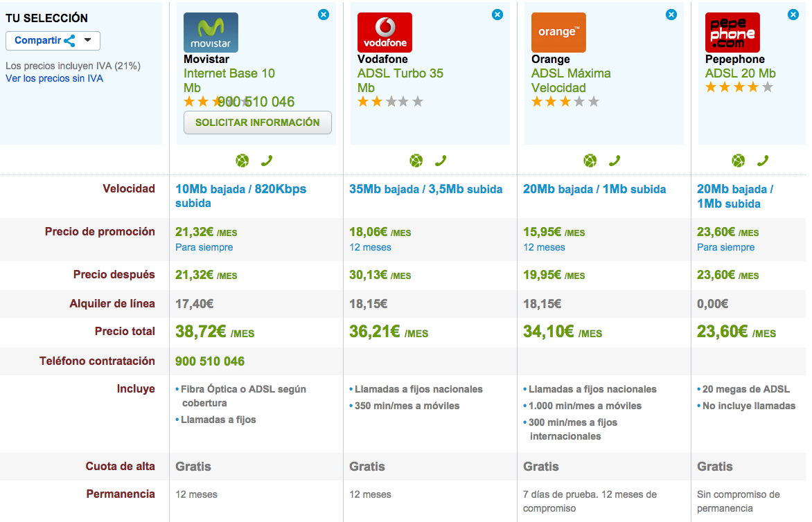Click the internet globe icon under Orange
Viewport: 812px width, 522px height.
590,161
